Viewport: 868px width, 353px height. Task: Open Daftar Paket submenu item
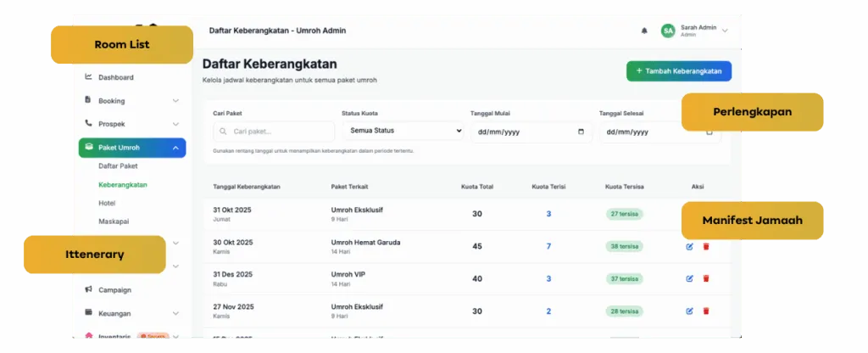coord(118,166)
